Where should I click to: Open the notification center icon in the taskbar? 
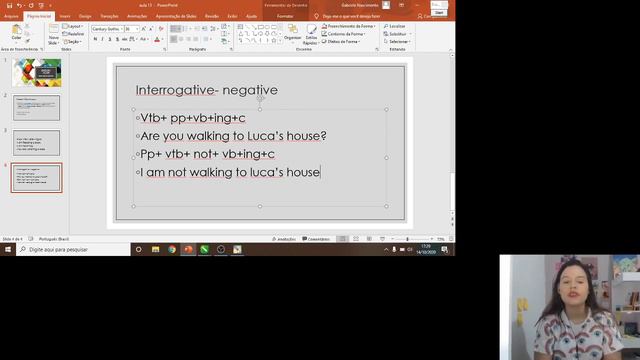[x=445, y=249]
